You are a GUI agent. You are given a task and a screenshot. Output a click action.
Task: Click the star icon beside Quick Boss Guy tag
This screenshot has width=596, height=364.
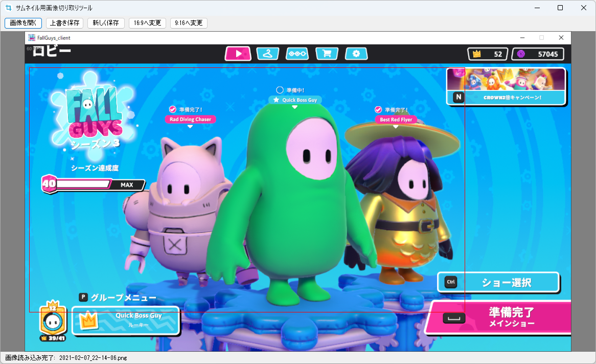[277, 100]
